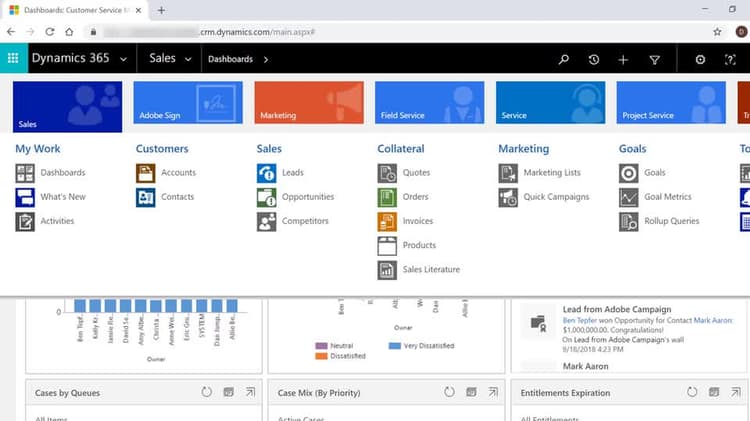Open the Marketing Lists icon

[x=508, y=173]
